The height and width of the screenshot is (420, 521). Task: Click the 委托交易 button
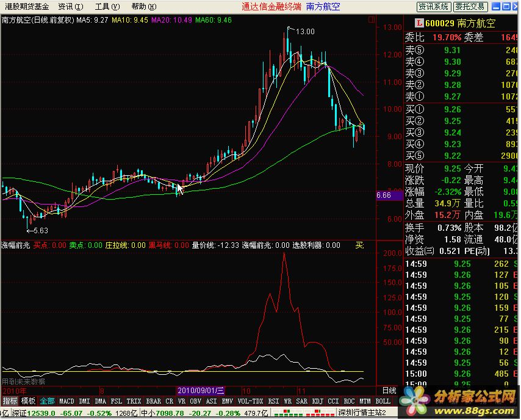[470, 6]
